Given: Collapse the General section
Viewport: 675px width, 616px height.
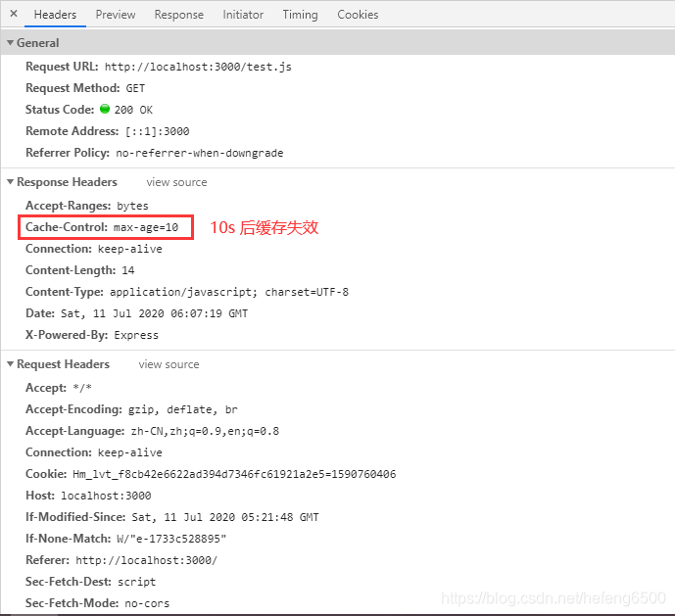Looking at the screenshot, I should click(11, 43).
